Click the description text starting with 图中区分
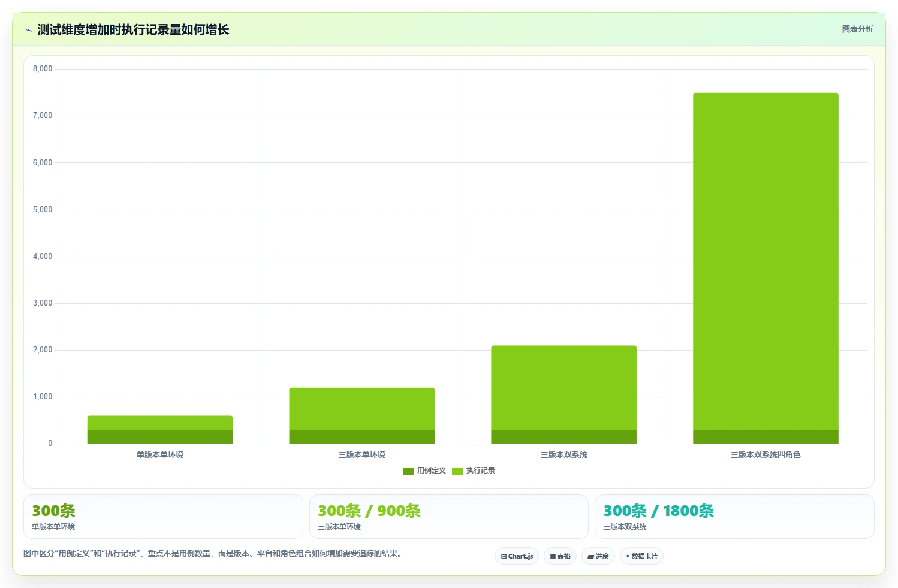 pos(213,553)
